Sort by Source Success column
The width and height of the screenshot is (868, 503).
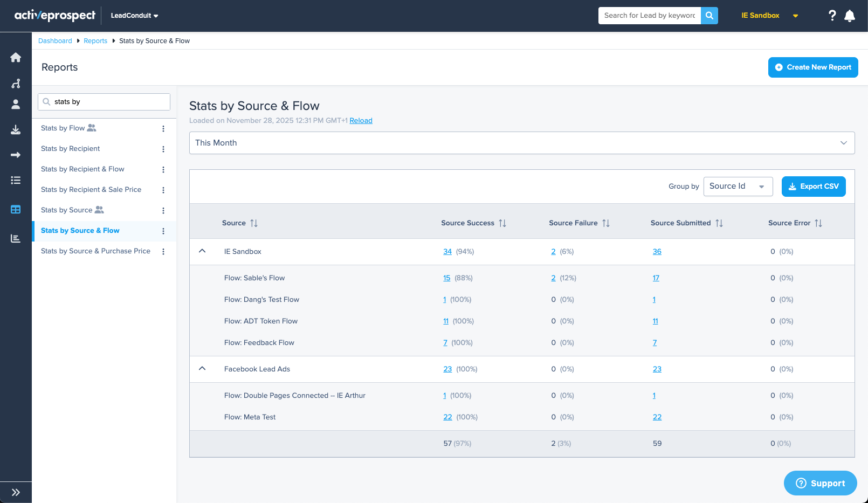click(502, 223)
